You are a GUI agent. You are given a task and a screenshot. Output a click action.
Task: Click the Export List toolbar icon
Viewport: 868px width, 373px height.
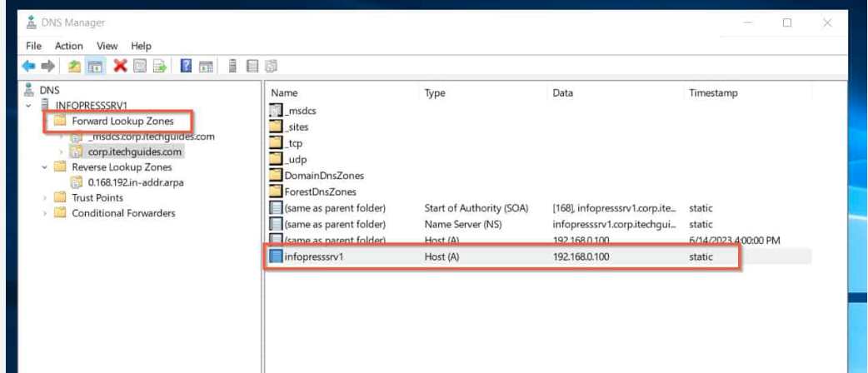(x=159, y=66)
